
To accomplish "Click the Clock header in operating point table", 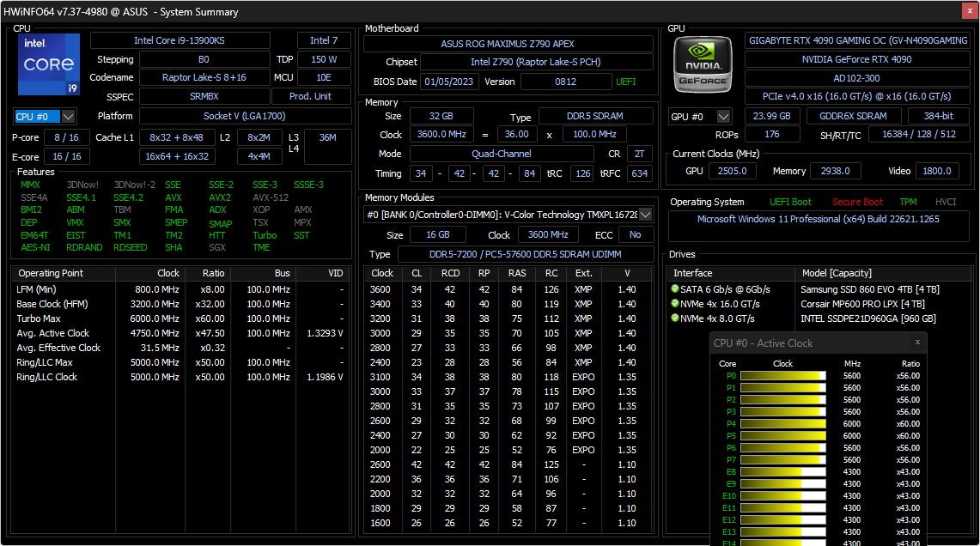I will (x=150, y=273).
